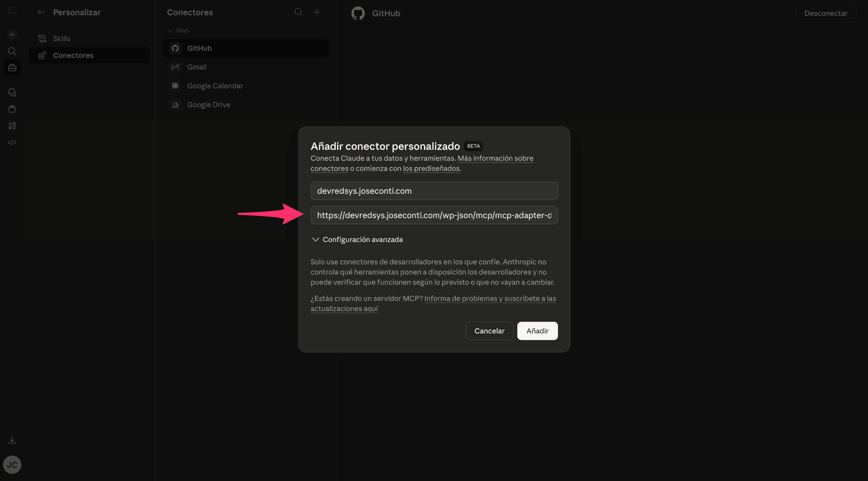
Task: Open the toolbox connectors icon in sidebar
Action: [12, 67]
